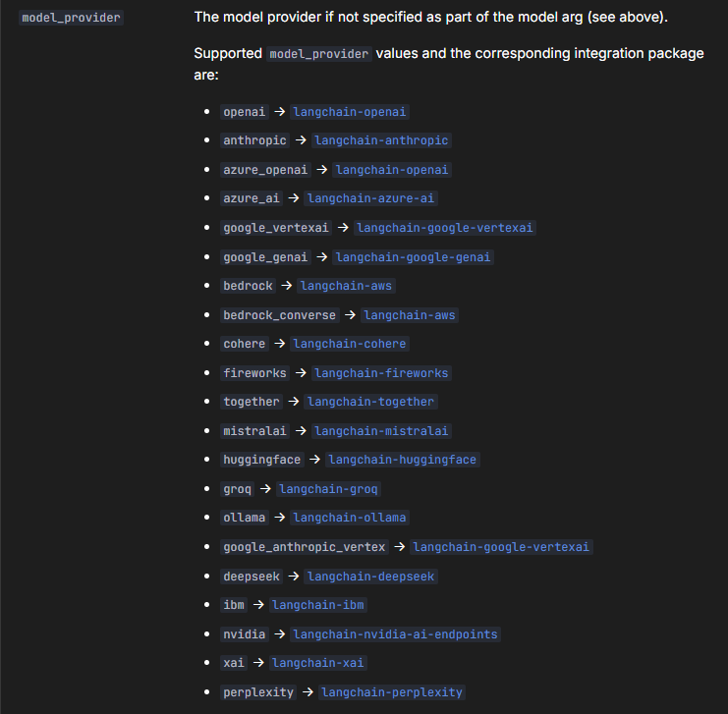Screen dimensions: 728x714
Task: Open langchain-aws link next to bedrock
Action: [x=346, y=286]
